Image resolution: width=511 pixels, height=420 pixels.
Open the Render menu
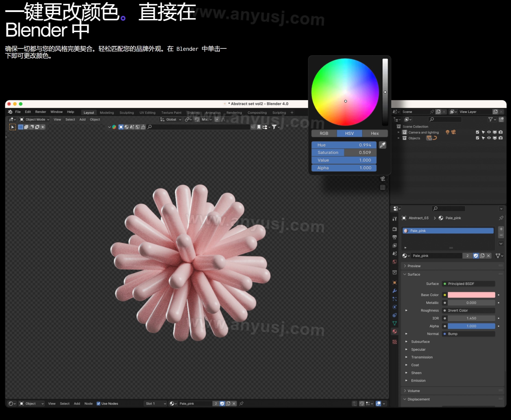(x=40, y=112)
